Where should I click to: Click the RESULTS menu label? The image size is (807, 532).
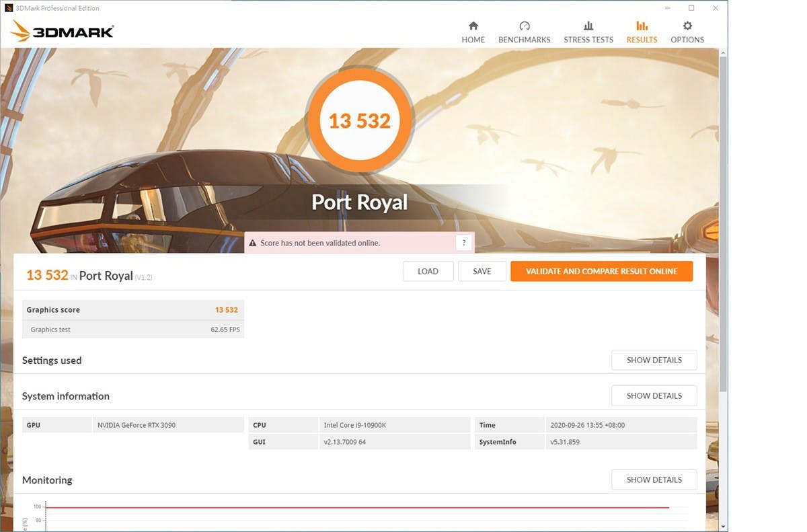[642, 40]
